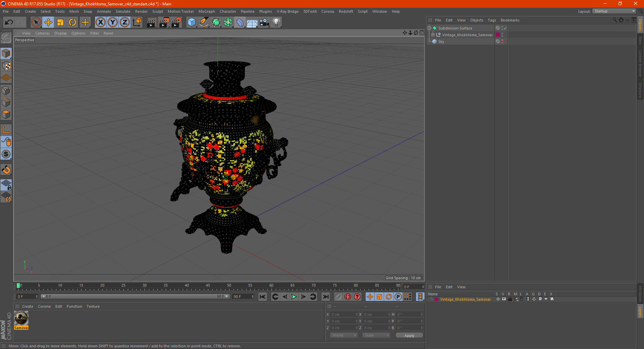
Task: Toggle layer visibility for Vintage_Khokhloma_Samovar
Action: [504, 299]
